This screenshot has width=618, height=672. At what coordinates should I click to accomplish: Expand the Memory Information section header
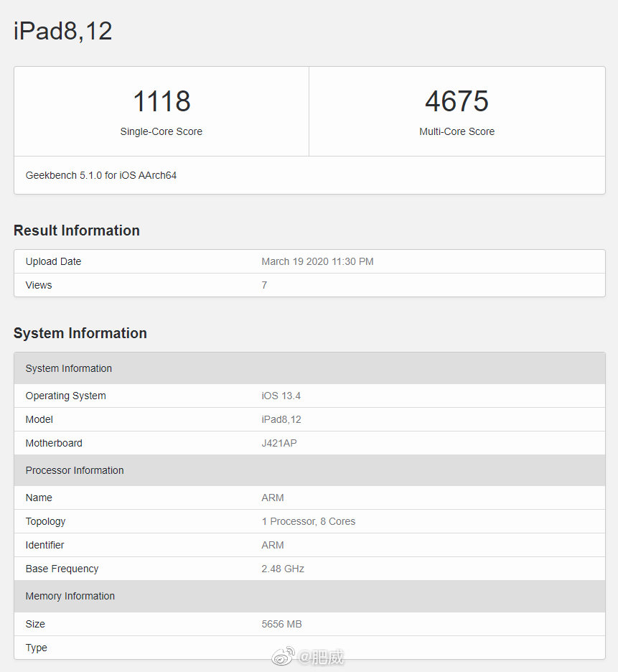(70, 596)
